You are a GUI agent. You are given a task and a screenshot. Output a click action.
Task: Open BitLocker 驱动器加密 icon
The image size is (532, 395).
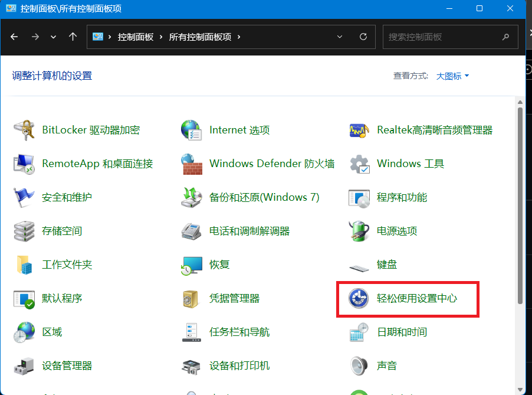(24, 130)
